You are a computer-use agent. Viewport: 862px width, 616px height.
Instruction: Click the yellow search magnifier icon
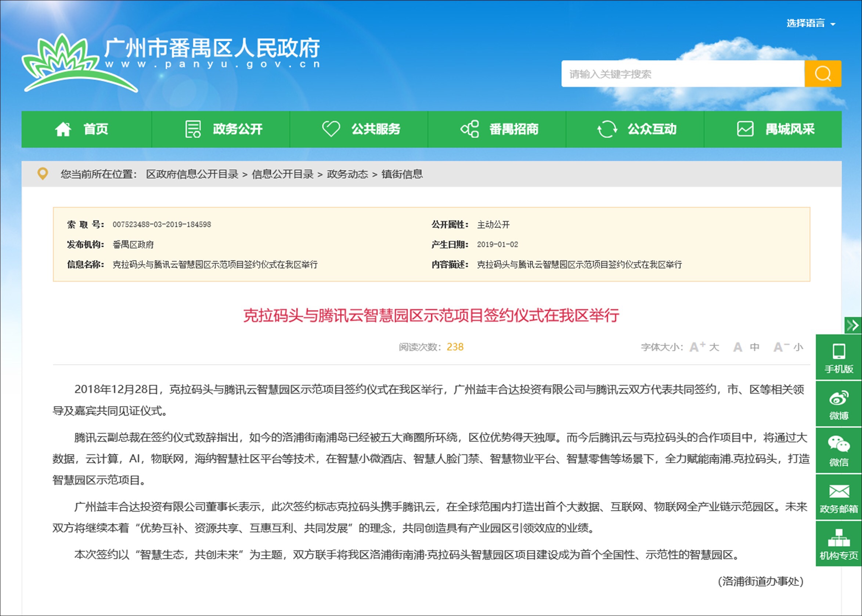822,73
